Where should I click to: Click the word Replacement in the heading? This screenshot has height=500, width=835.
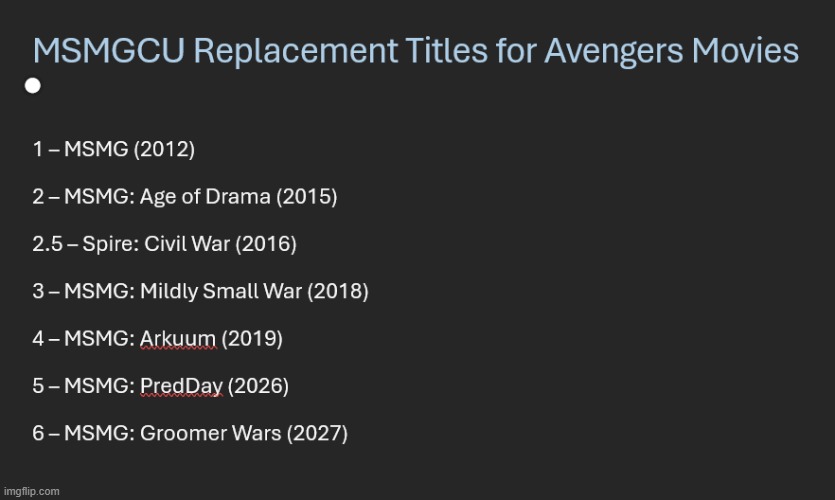[295, 52]
